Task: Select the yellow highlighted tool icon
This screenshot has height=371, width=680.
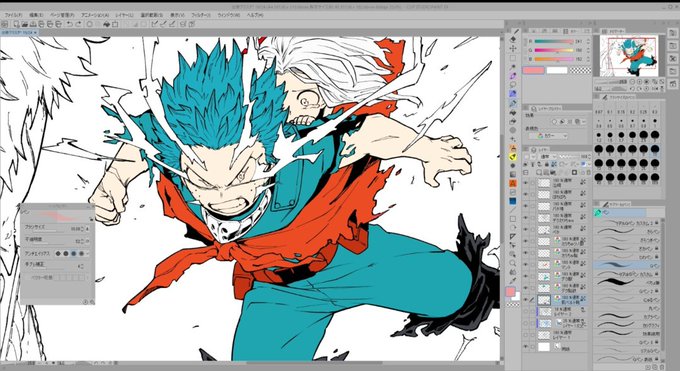Action: tap(513, 157)
